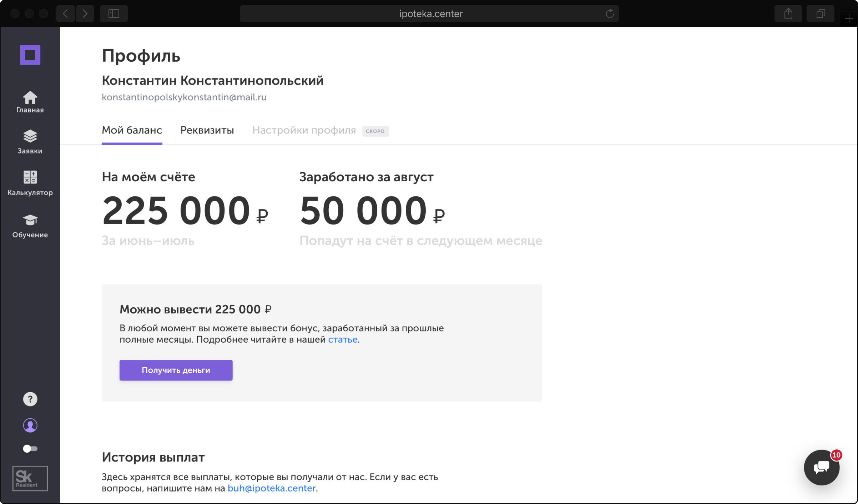
Task: Click the СКОРО badge
Action: coord(375,131)
